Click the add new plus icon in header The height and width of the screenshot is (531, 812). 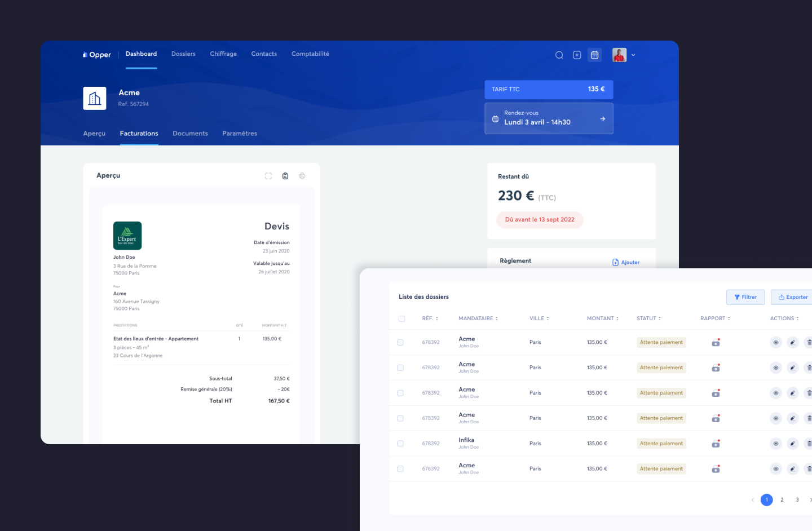577,55
